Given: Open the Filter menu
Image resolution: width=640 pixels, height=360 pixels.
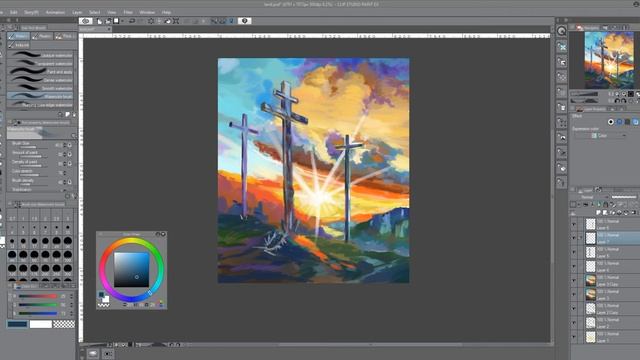Looking at the screenshot, I should (x=128, y=12).
